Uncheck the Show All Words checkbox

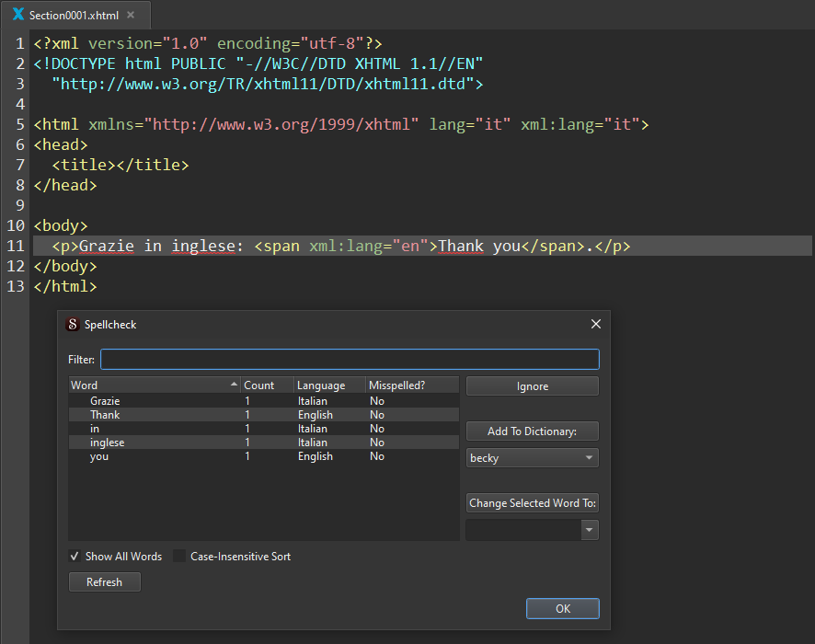click(75, 557)
